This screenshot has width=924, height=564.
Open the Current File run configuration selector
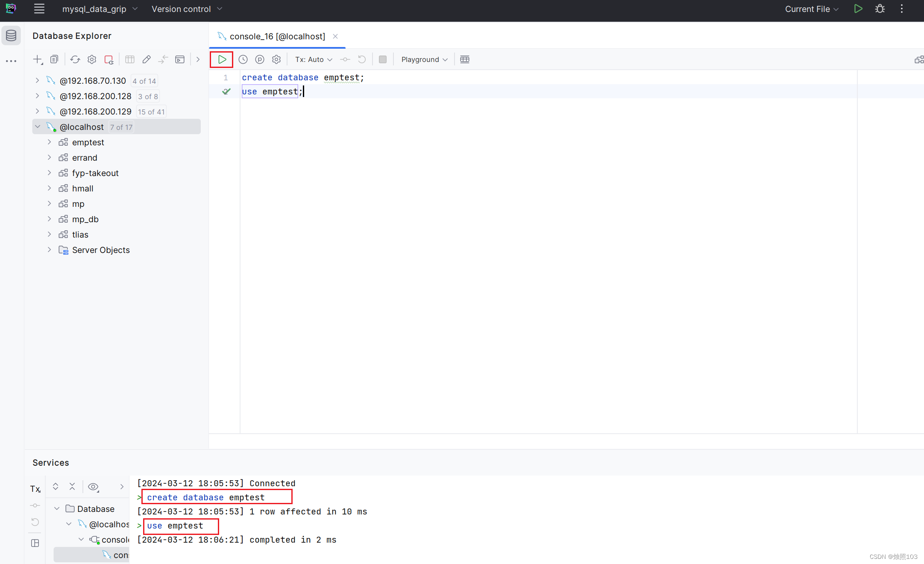pyautogui.click(x=811, y=9)
